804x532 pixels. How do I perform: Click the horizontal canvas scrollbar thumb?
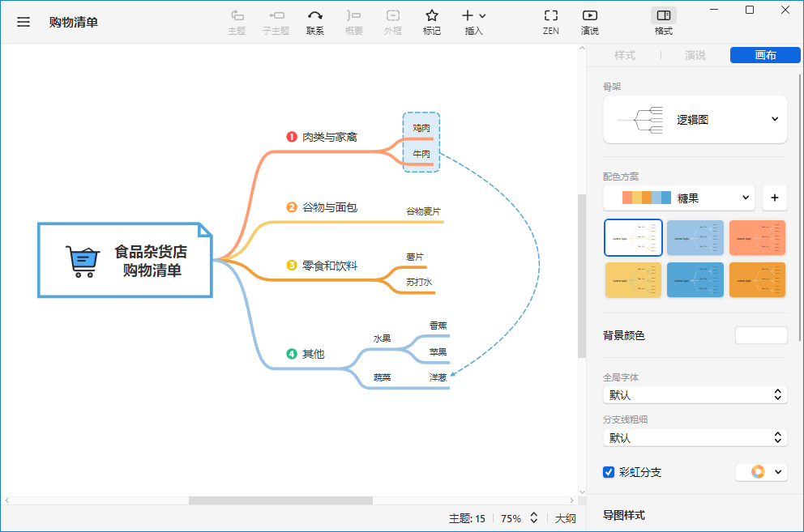(x=280, y=500)
